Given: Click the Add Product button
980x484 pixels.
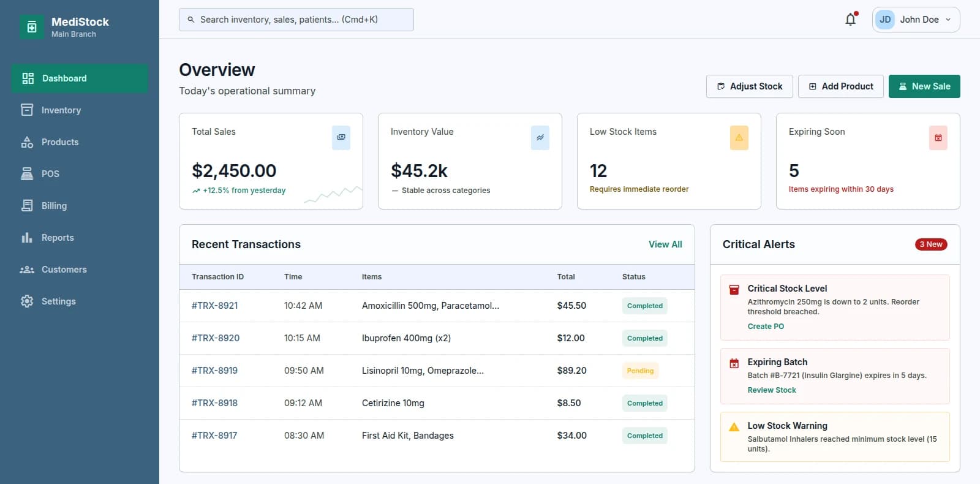Looking at the screenshot, I should point(841,86).
